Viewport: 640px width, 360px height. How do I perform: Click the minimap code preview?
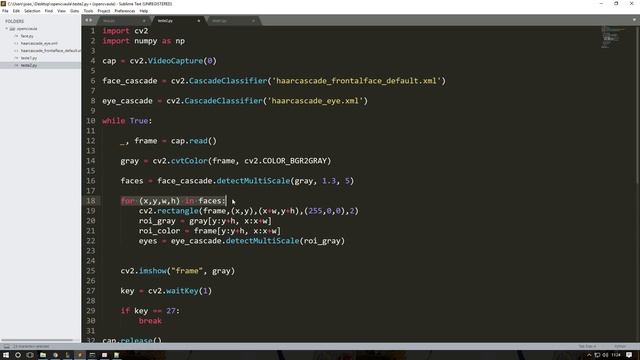612,37
